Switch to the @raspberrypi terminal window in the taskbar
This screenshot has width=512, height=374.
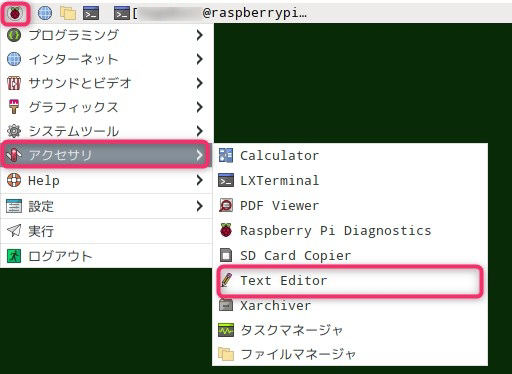(x=210, y=13)
